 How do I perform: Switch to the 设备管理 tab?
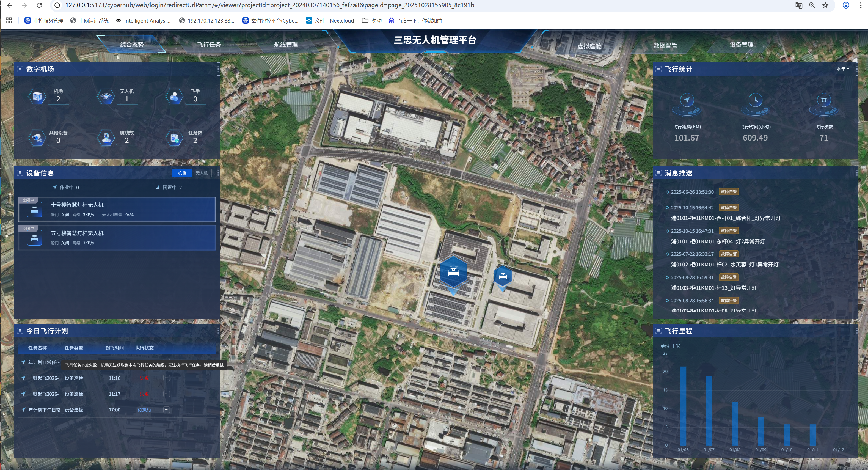pos(741,45)
